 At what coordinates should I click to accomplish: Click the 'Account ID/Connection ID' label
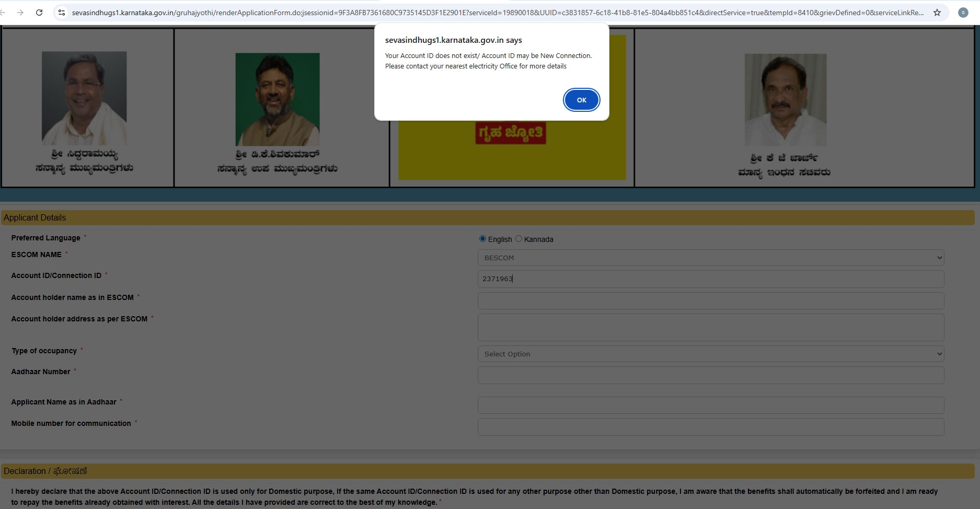pos(56,275)
